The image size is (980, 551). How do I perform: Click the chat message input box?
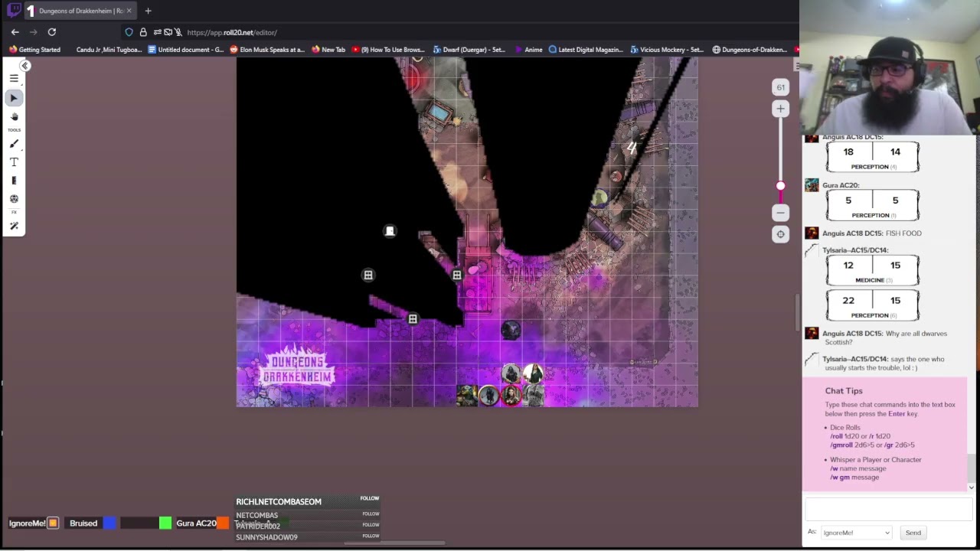[x=888, y=510]
